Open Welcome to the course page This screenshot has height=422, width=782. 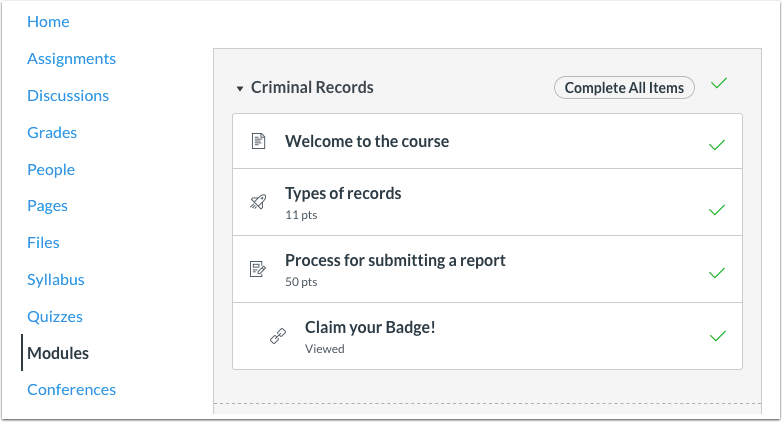(x=367, y=141)
